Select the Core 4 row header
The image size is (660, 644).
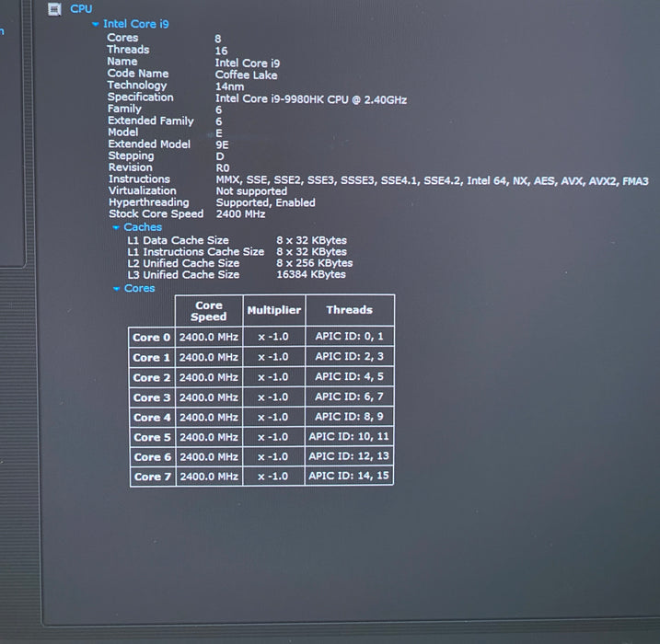click(x=152, y=418)
